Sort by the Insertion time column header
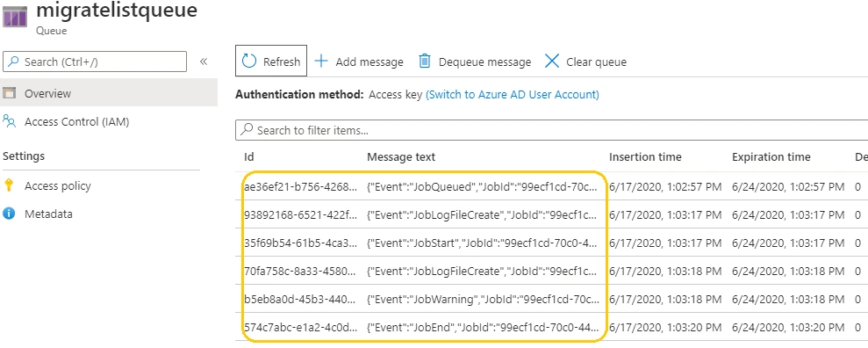This screenshot has height=348, width=868. 645,156
